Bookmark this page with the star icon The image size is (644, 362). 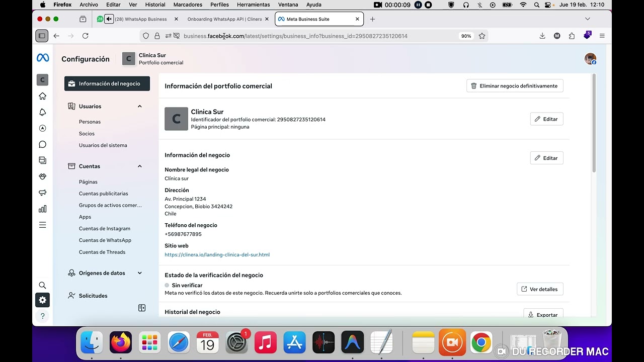[482, 36]
